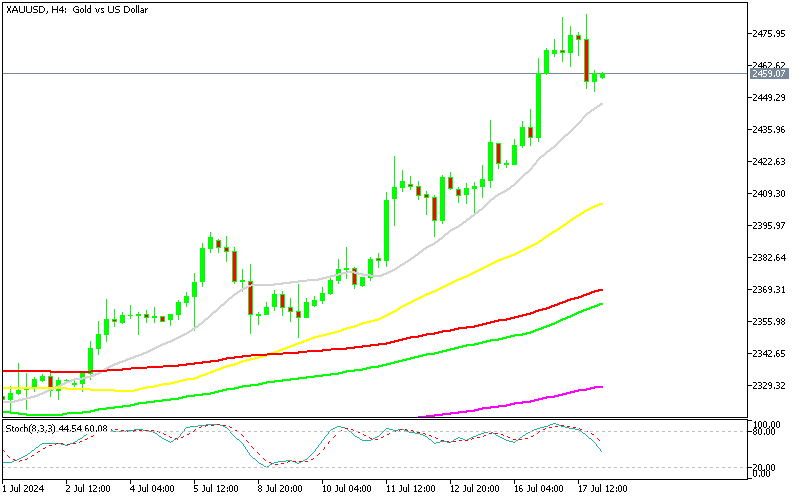Viewport: 800px width, 500px height.
Task: Click the 2329.32 price axis label
Action: pyautogui.click(x=768, y=386)
